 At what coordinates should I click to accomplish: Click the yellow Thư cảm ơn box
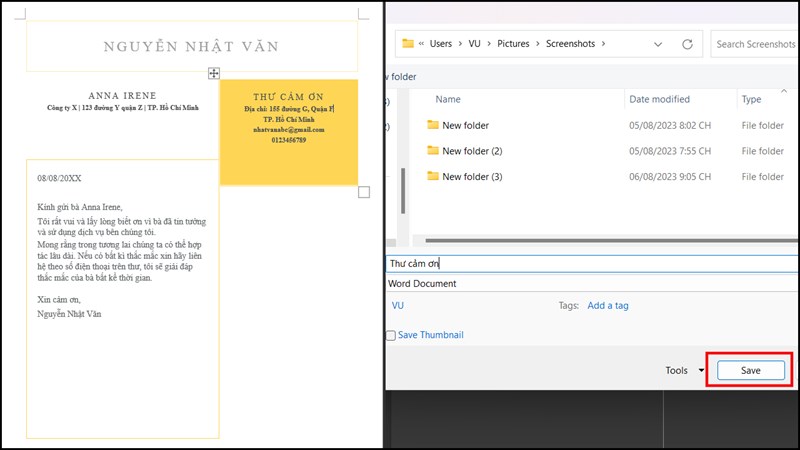point(288,131)
